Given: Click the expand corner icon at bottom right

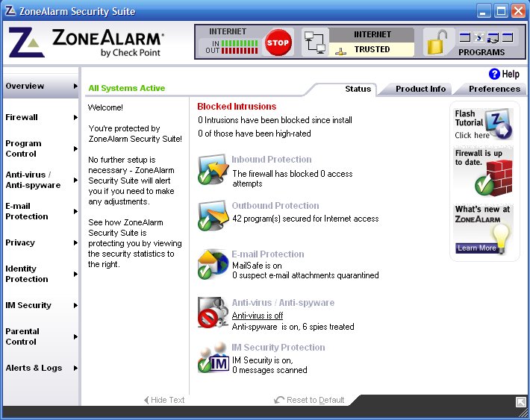Looking at the screenshot, I should coord(520,402).
